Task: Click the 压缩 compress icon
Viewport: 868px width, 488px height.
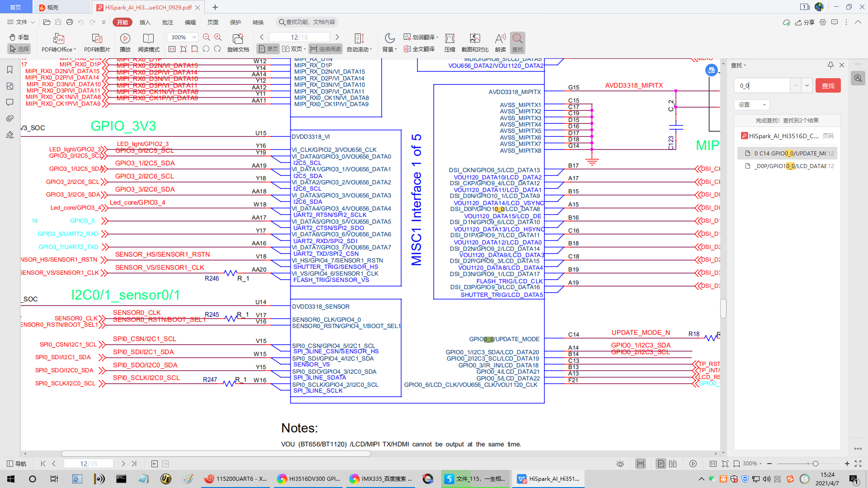Action: point(449,38)
